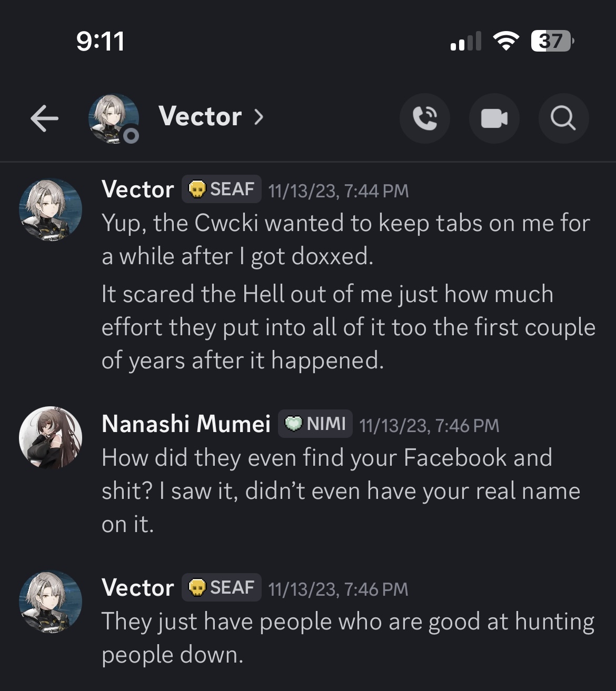616x691 pixels.
Task: Open Vector's avatar on the 7:44 PM message
Action: coord(51,210)
